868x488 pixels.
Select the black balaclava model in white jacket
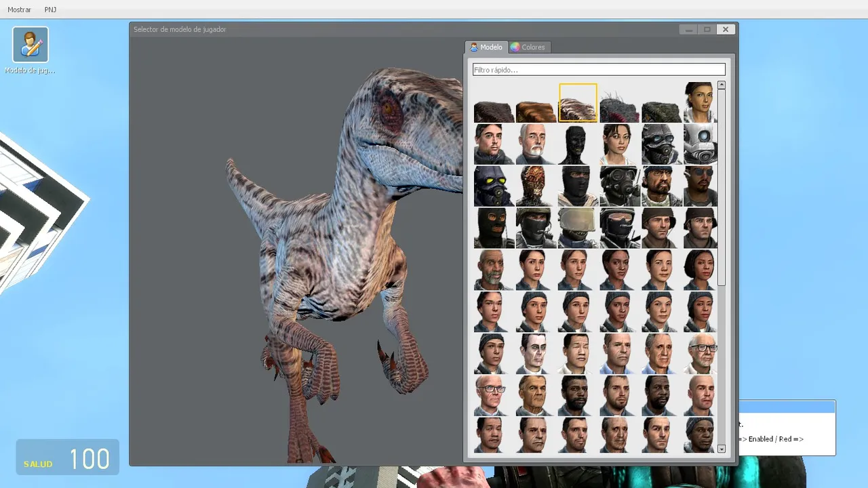[x=578, y=186]
